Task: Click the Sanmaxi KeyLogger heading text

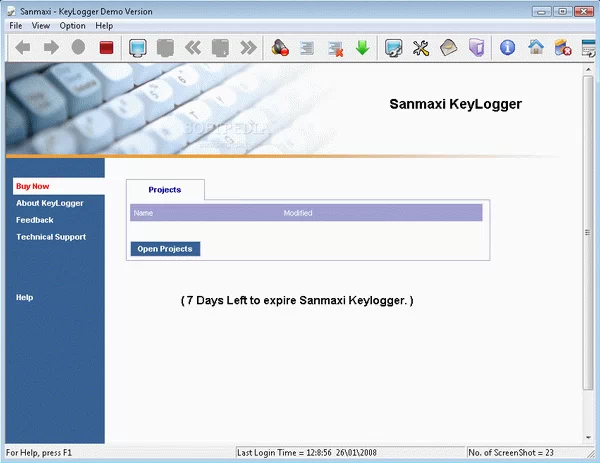Action: tap(455, 104)
